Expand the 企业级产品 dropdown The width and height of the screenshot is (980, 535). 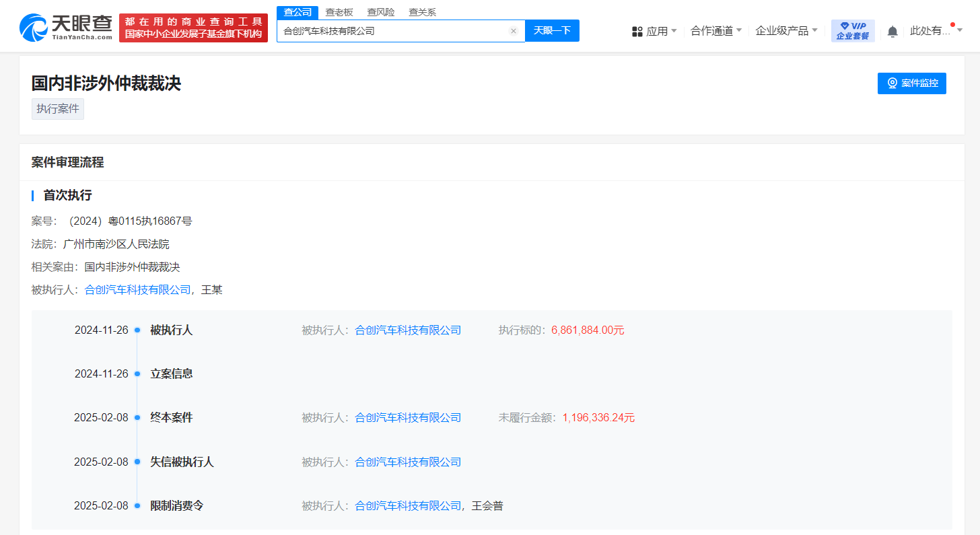tap(787, 31)
